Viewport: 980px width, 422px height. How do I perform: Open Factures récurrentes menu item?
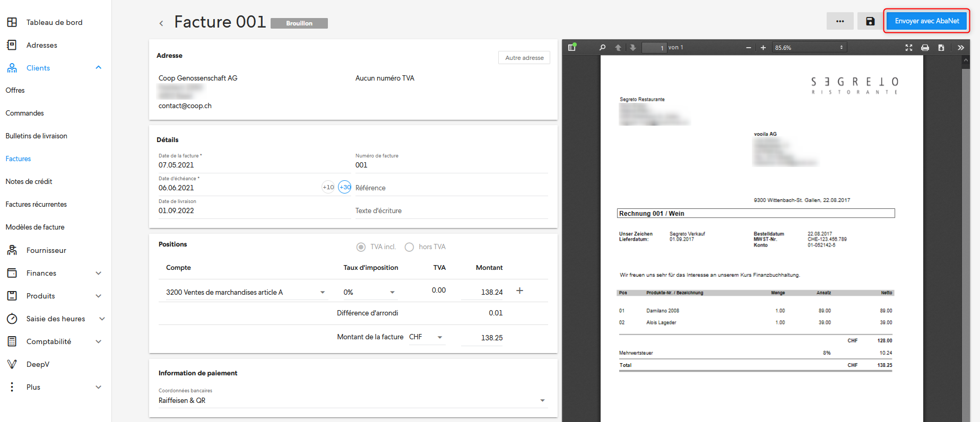click(x=37, y=204)
